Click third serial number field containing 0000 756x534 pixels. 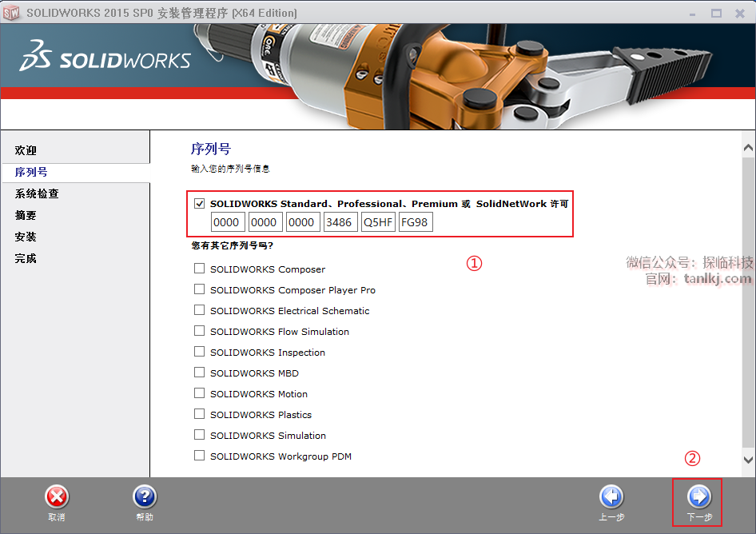(x=303, y=222)
